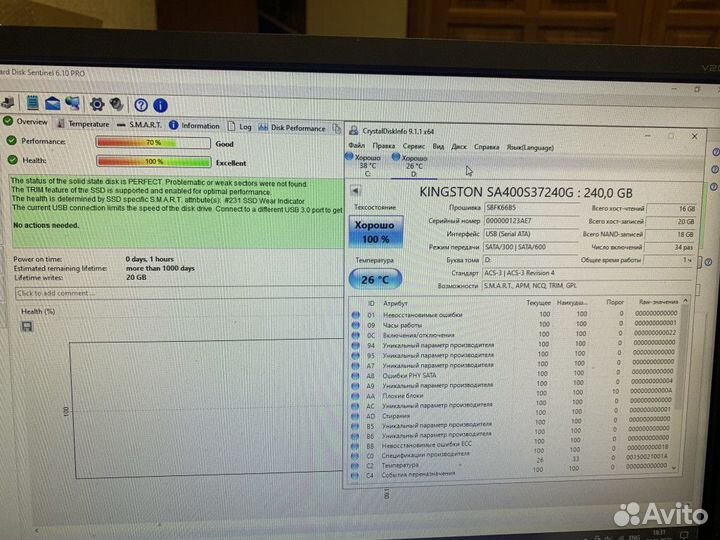Image resolution: width=720 pixels, height=540 pixels.
Task: Click green check icon beside Performance label
Action: (x=12, y=141)
